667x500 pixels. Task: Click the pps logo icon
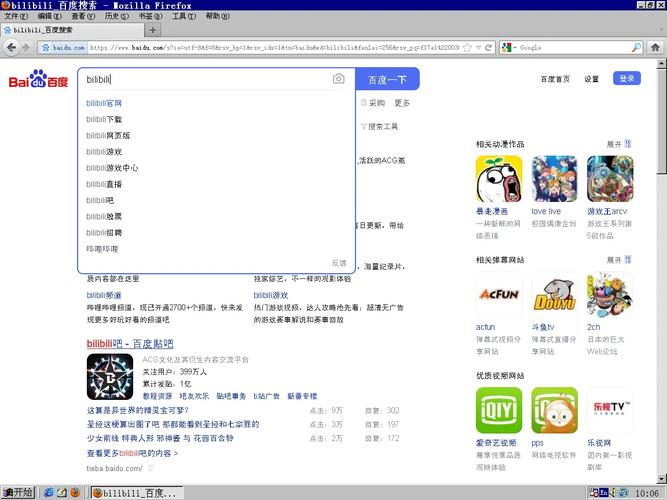554,410
